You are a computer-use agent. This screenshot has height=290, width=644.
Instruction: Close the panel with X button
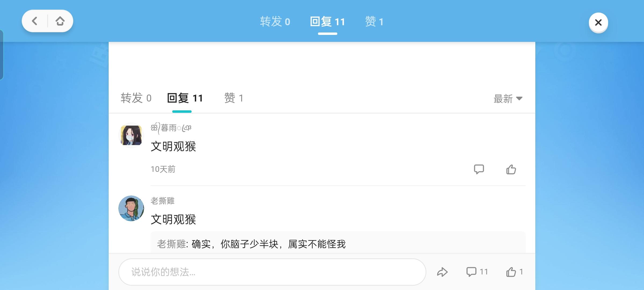click(598, 22)
